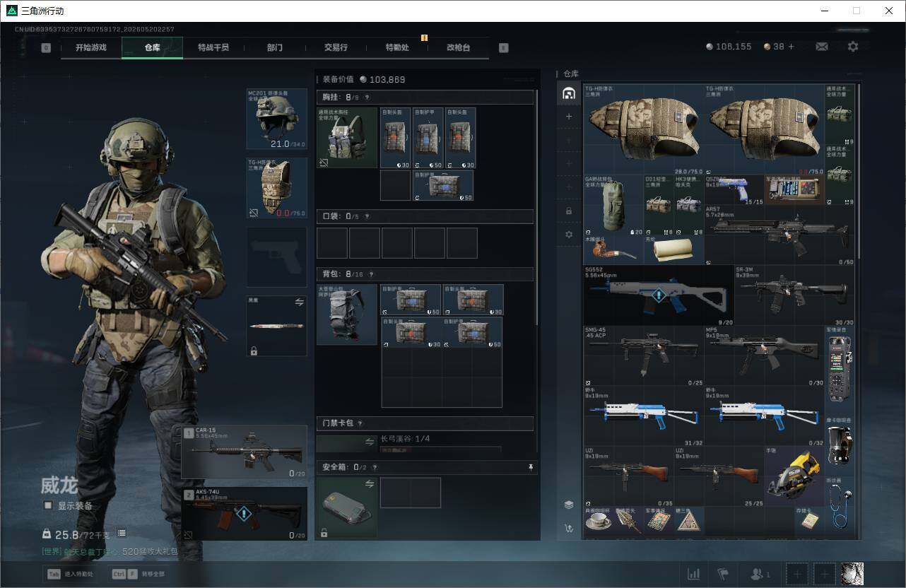Select the main warehouse storage tab icon

(x=569, y=93)
